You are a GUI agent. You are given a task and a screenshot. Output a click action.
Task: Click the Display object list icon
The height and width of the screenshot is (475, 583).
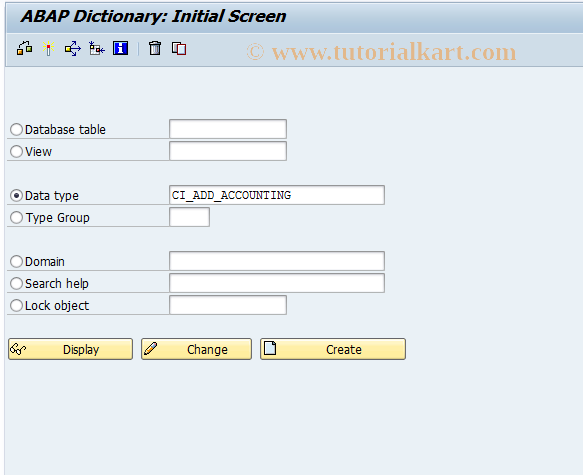97,48
